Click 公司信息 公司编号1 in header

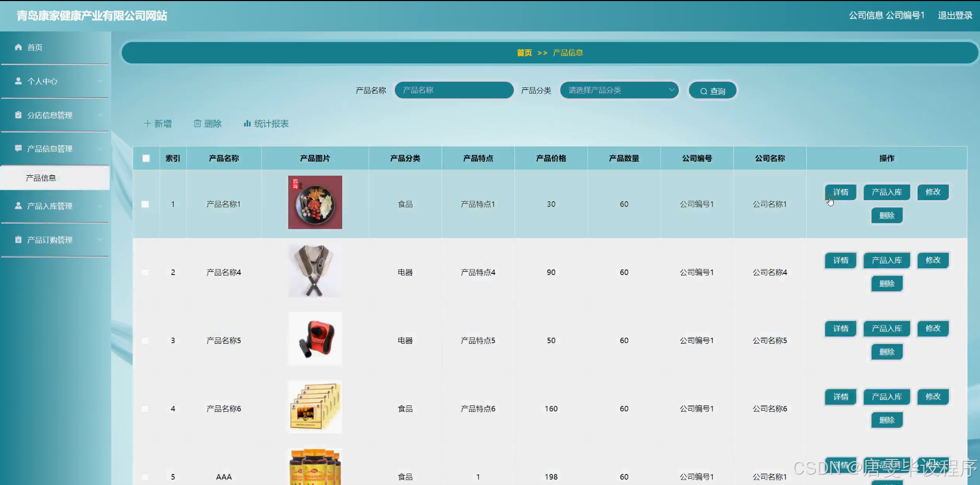tap(887, 16)
